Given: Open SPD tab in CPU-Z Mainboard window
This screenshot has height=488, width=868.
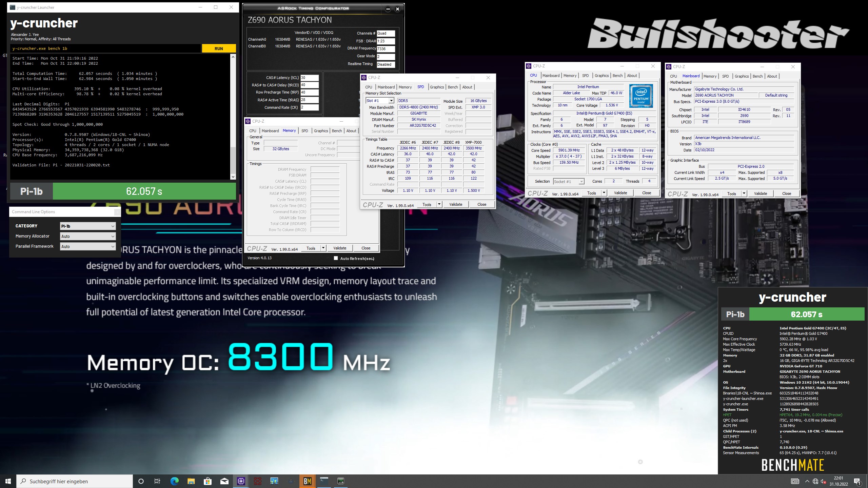Looking at the screenshot, I should [725, 76].
